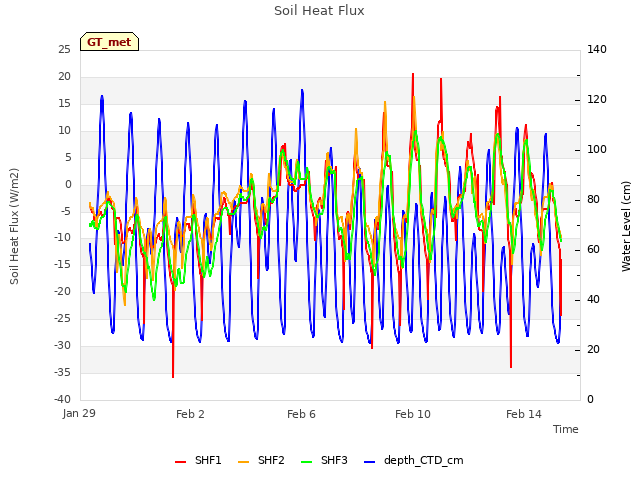Viewport: 640px width, 480px height.
Task: Click the 0 tick on right axis
Action: pyautogui.click(x=590, y=399)
